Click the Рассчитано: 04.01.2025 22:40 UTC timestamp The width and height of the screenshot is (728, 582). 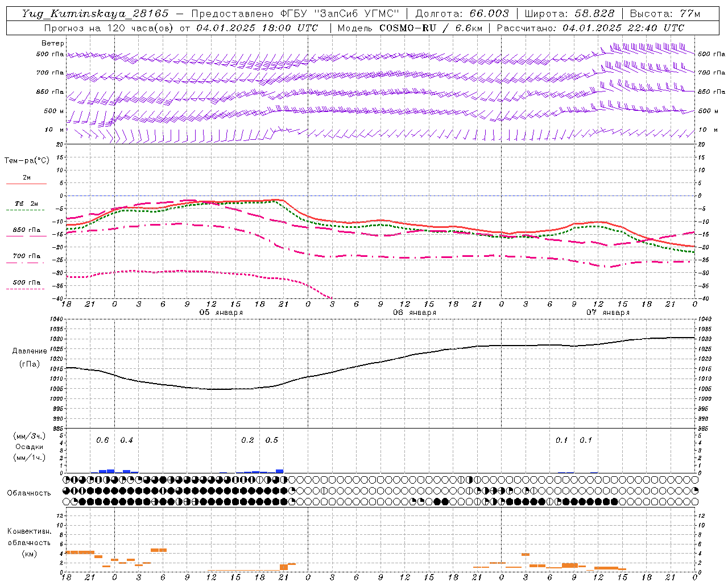click(x=590, y=28)
